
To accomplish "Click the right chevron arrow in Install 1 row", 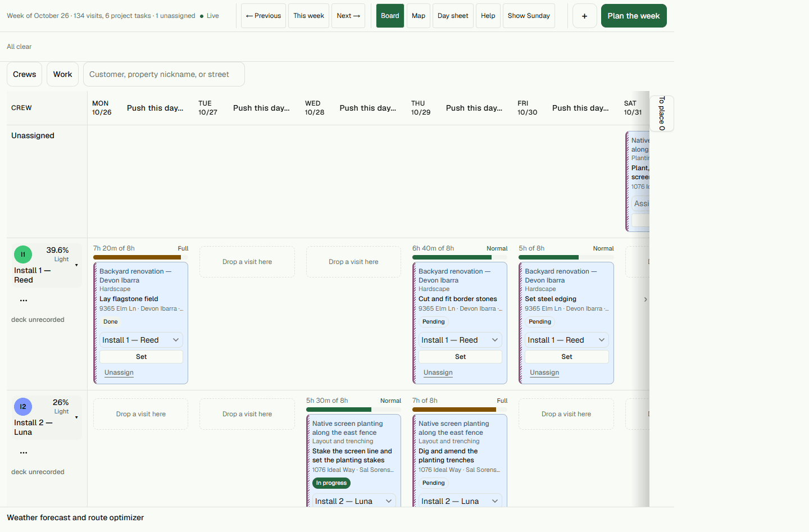I will pos(646,299).
